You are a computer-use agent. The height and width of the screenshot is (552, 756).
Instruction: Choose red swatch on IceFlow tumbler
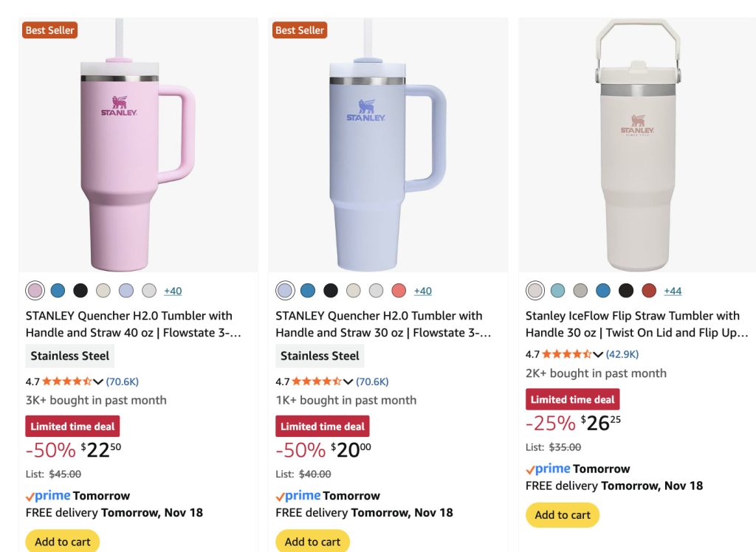tap(649, 291)
